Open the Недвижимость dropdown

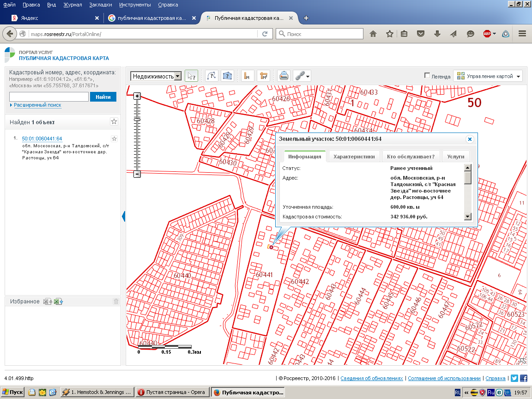tap(156, 76)
